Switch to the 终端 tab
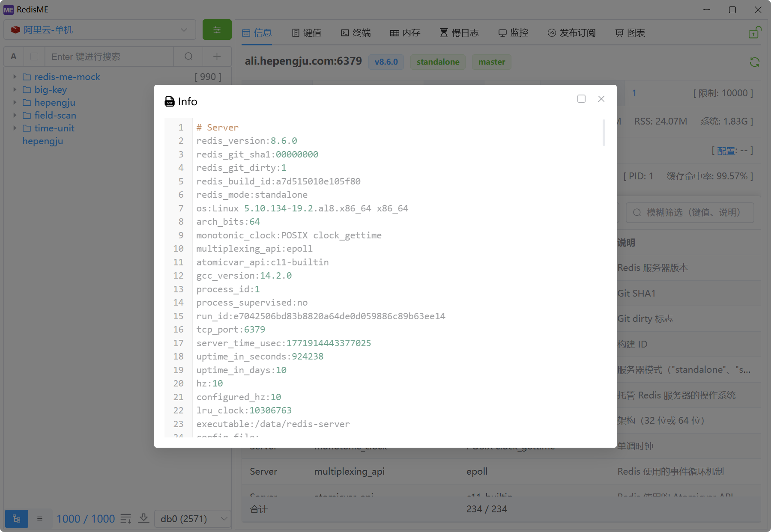The width and height of the screenshot is (771, 532). [356, 33]
